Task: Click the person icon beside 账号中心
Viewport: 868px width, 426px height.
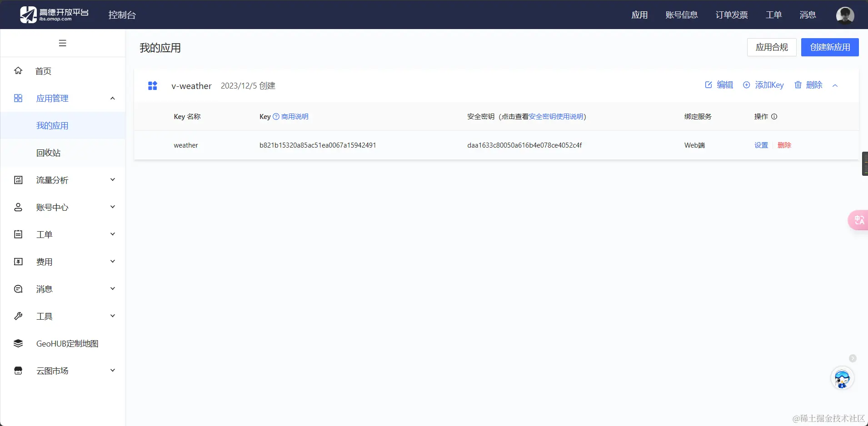Action: click(x=18, y=207)
